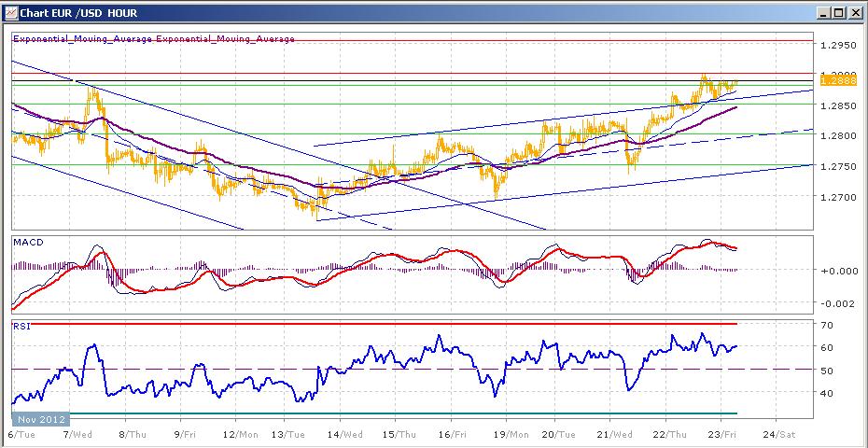Viewport: 868px width, 448px height.
Task: Click the MACD indicator panel label
Action: click(27, 243)
